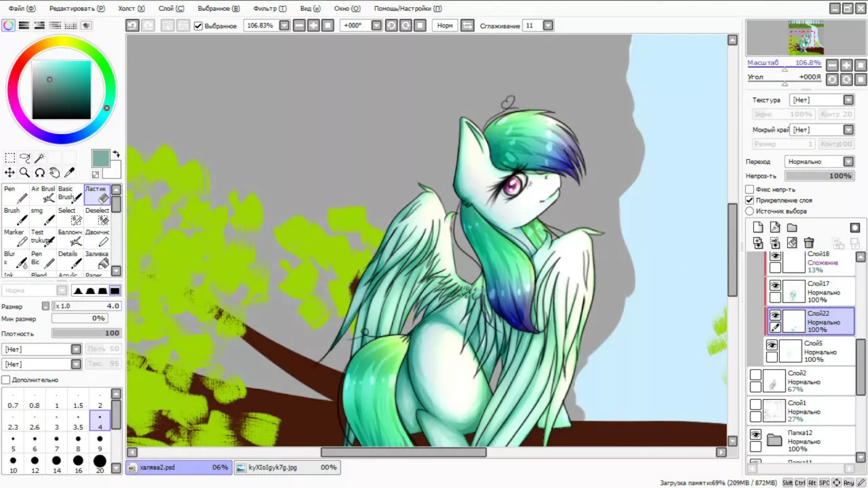Choose the Deselect eraser tool
Screen dimensions: 868x488
97,216
